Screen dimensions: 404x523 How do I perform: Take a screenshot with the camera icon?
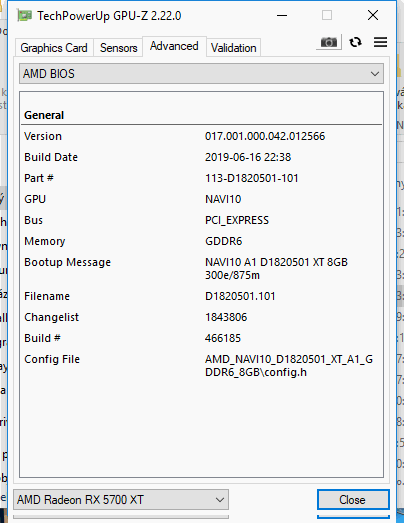pyautogui.click(x=329, y=42)
